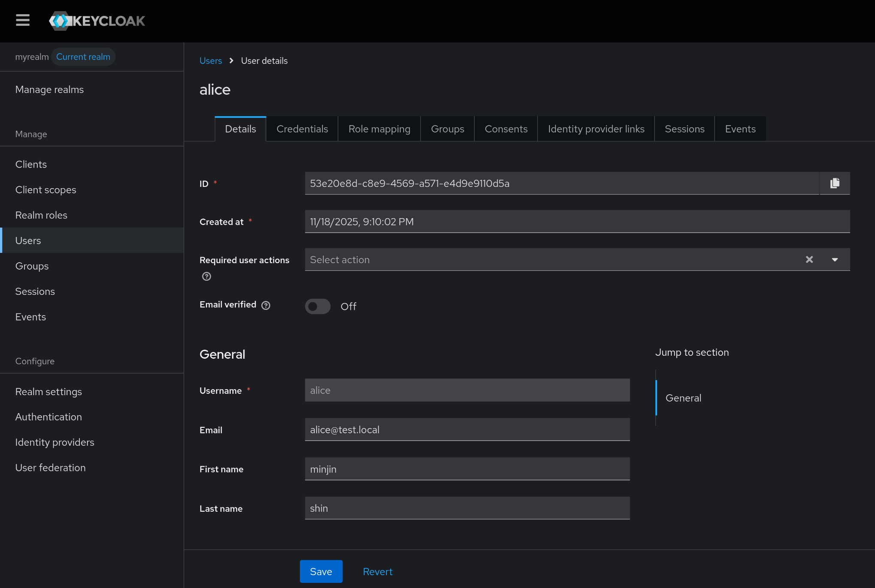Click Required user actions help icon
875x588 pixels.
206,276
